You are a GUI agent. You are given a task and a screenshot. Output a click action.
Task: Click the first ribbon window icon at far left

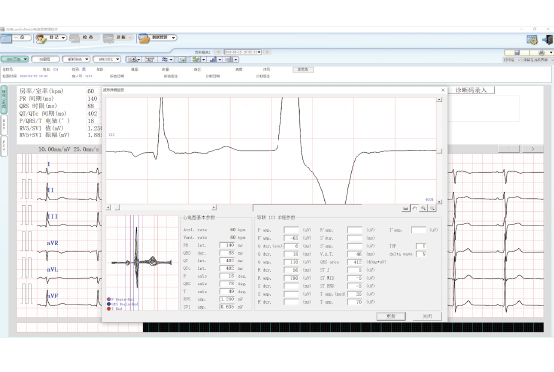(6, 39)
